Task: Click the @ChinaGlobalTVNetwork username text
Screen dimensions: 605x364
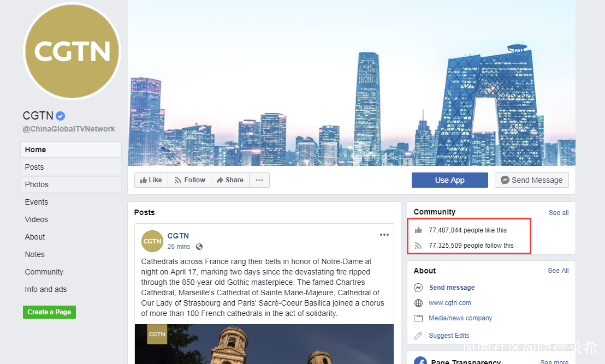Action: (69, 129)
